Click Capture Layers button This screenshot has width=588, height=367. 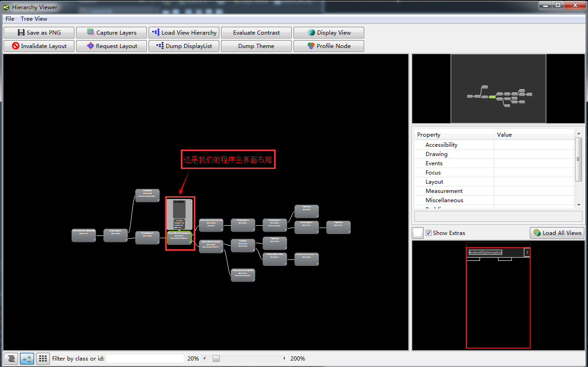[x=112, y=33]
